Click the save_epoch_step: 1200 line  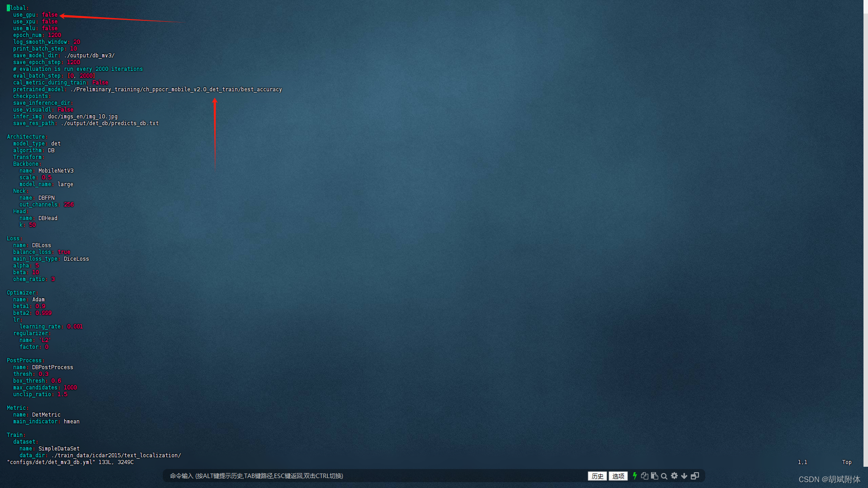47,62
